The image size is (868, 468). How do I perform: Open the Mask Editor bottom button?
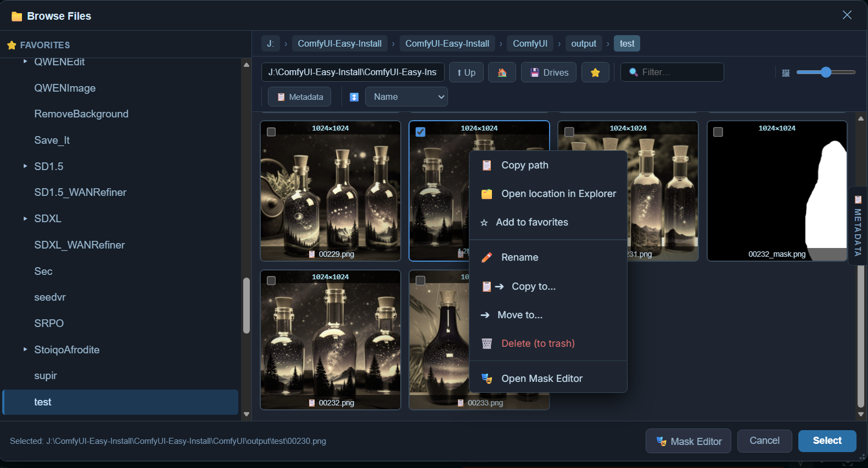(x=688, y=441)
